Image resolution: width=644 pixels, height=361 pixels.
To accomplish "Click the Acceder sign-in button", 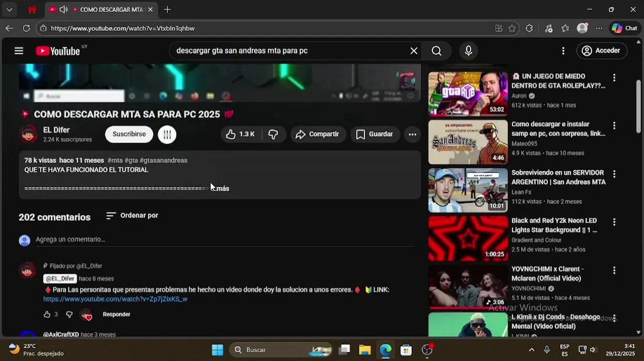I will pos(601,51).
